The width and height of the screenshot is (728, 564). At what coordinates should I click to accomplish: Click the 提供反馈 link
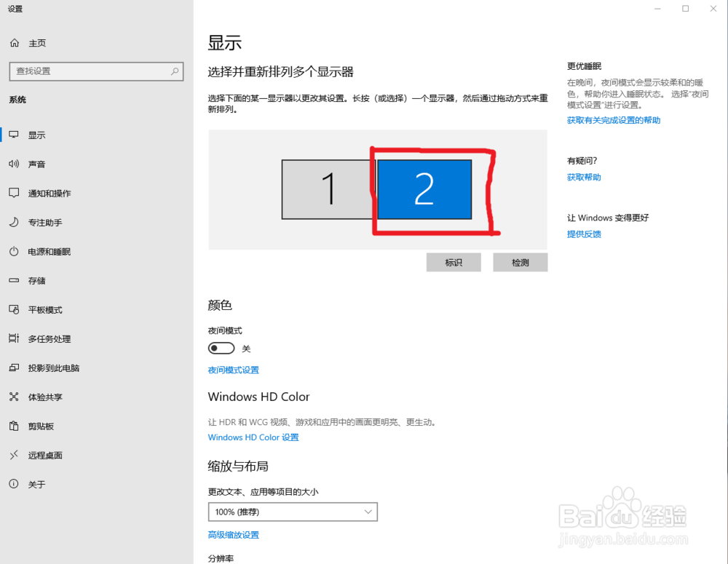pos(584,234)
